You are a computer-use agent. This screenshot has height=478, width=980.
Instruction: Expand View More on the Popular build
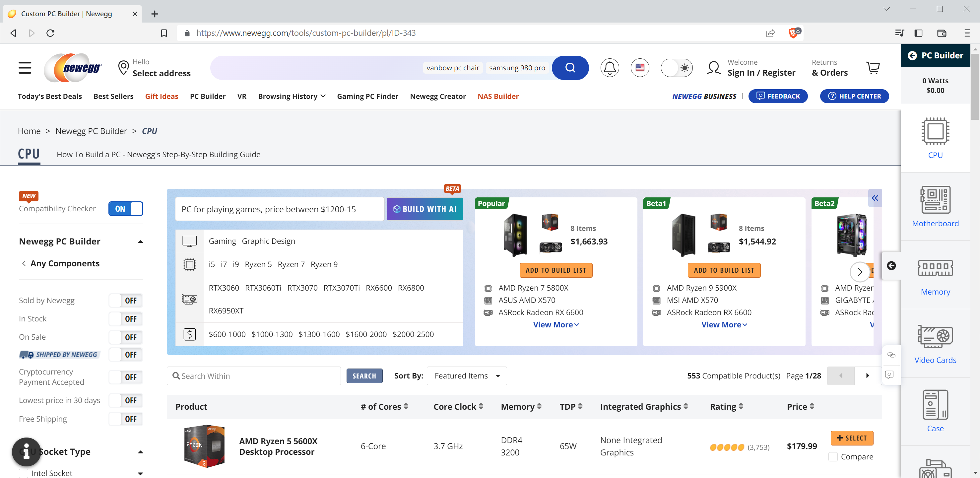pos(556,325)
